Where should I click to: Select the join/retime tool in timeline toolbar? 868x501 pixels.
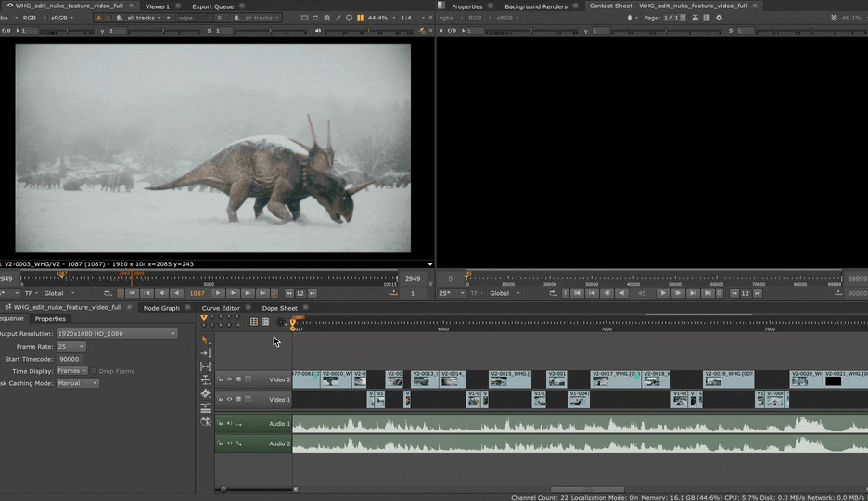pyautogui.click(x=205, y=407)
